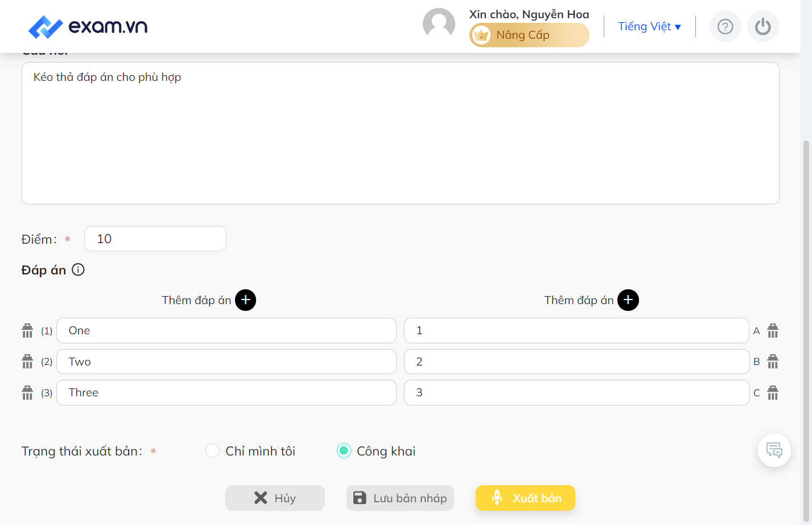
Task: Select the Công khai radio option
Action: tap(344, 451)
